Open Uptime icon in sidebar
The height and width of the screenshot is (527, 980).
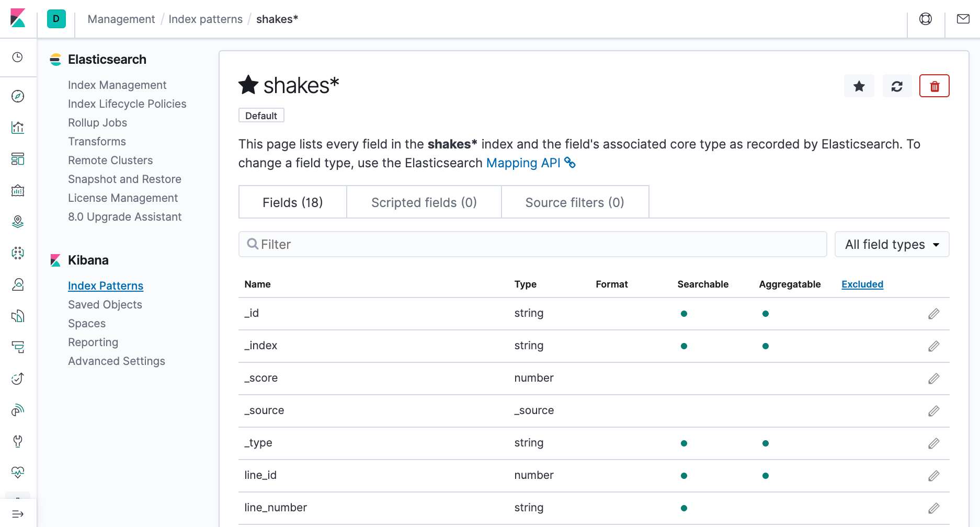click(18, 379)
